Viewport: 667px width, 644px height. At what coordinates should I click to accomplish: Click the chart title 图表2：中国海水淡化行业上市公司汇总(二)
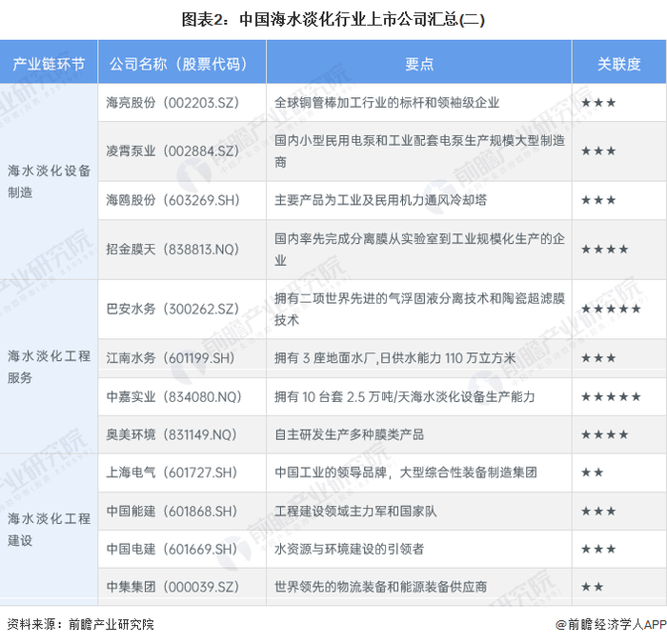(333, 20)
